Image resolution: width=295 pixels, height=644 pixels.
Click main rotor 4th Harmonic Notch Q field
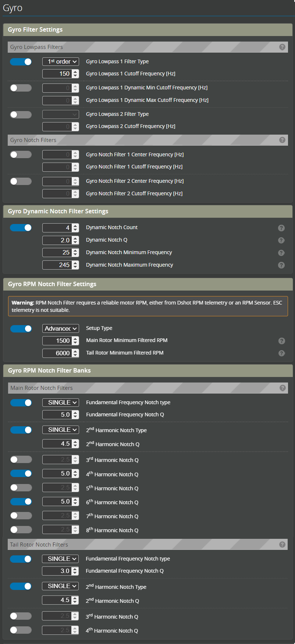(x=57, y=474)
